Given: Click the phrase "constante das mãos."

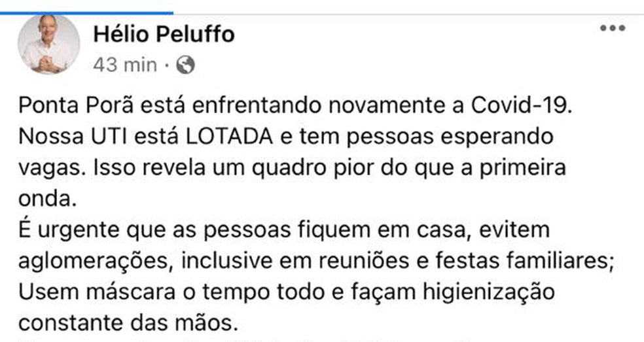Looking at the screenshot, I should [x=128, y=323].
